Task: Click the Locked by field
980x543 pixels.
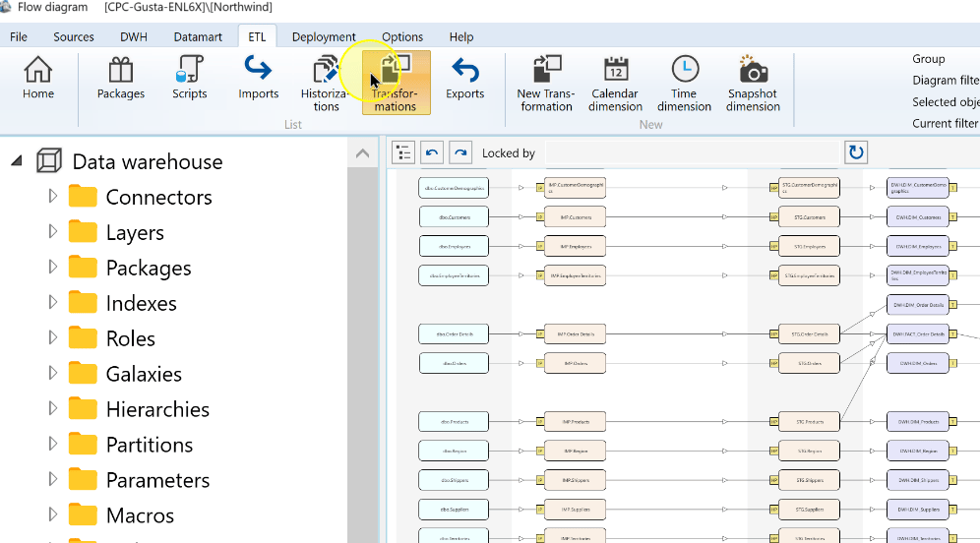Action: pyautogui.click(x=692, y=153)
